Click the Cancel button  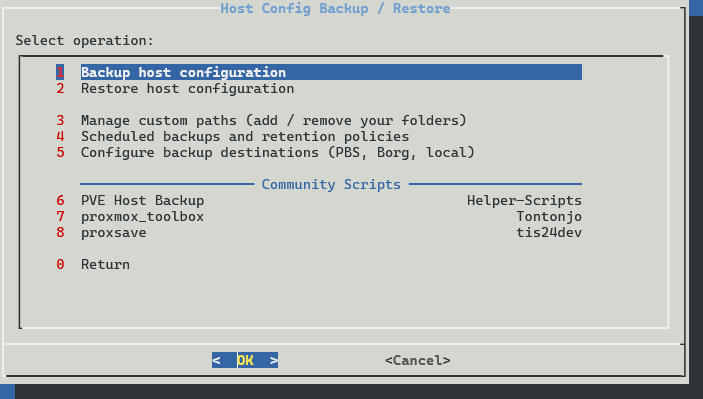[417, 360]
